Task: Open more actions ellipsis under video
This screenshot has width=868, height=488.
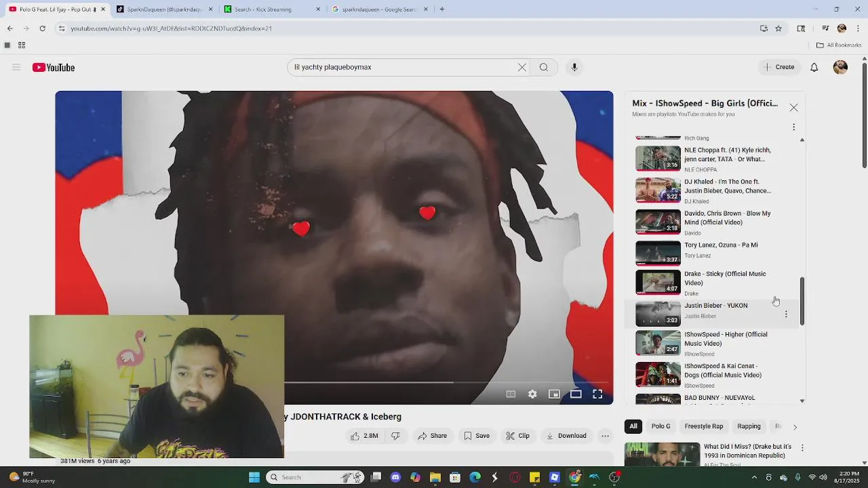Action: [605, 436]
